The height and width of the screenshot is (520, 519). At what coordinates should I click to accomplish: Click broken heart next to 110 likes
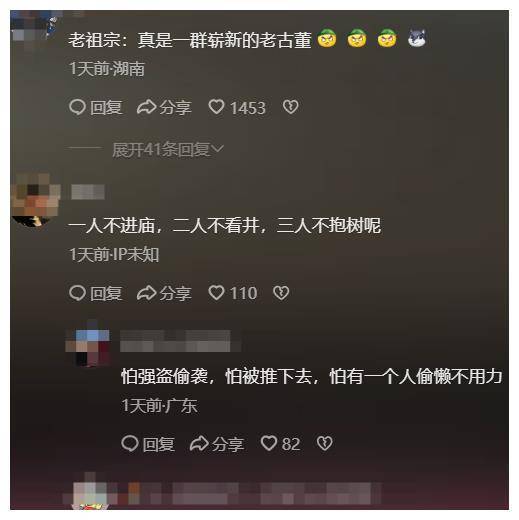tap(281, 293)
